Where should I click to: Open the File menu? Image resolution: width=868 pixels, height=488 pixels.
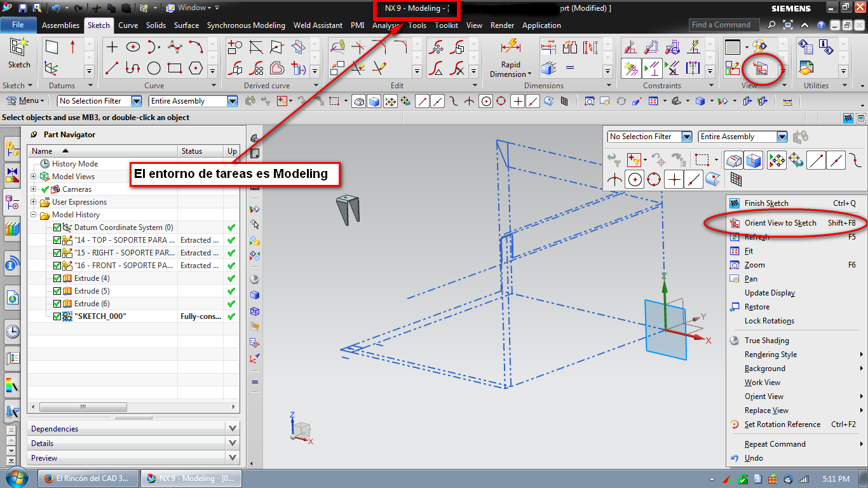point(18,25)
